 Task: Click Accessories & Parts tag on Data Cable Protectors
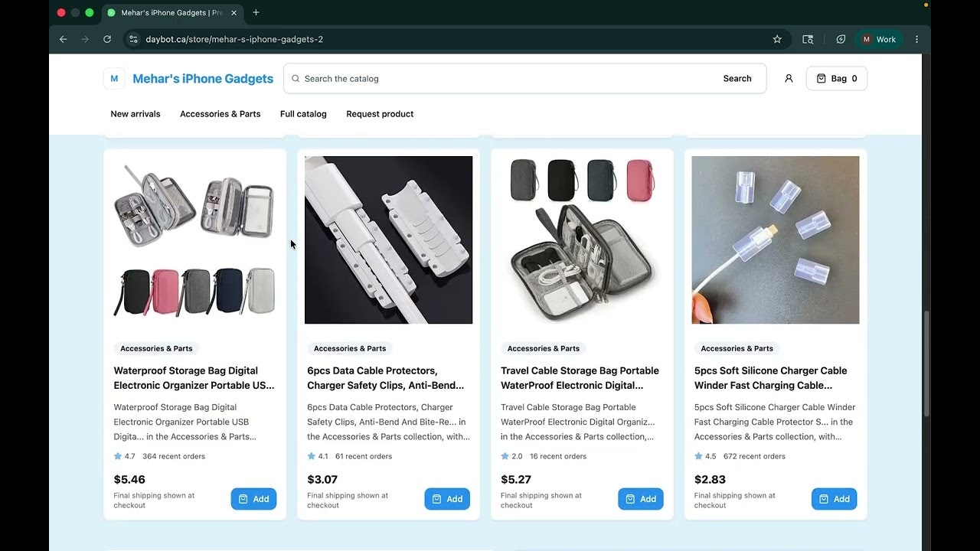(x=350, y=348)
